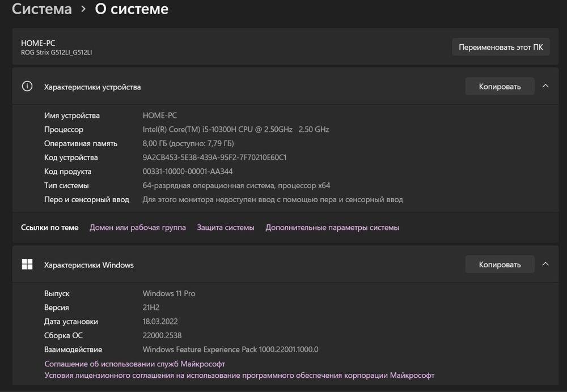Click the Процессор label
The height and width of the screenshot is (392, 567).
click(x=64, y=130)
